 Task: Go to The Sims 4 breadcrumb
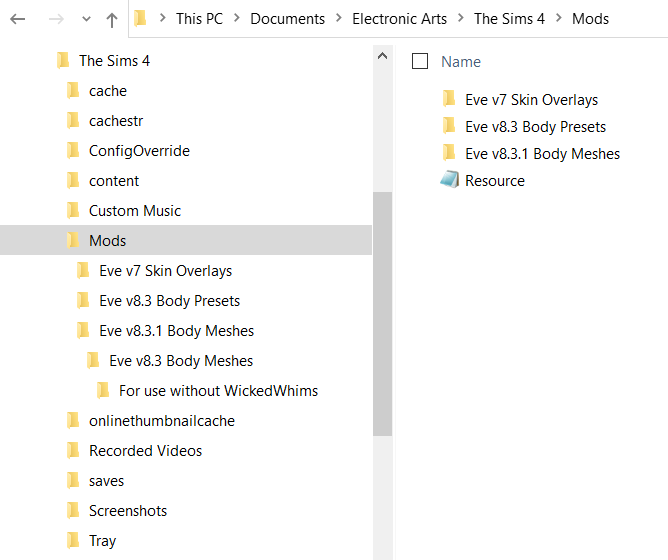pos(510,19)
